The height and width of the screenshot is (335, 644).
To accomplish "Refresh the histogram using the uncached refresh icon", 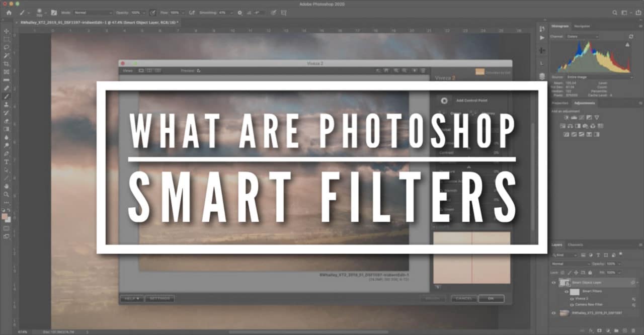I will coord(631,36).
